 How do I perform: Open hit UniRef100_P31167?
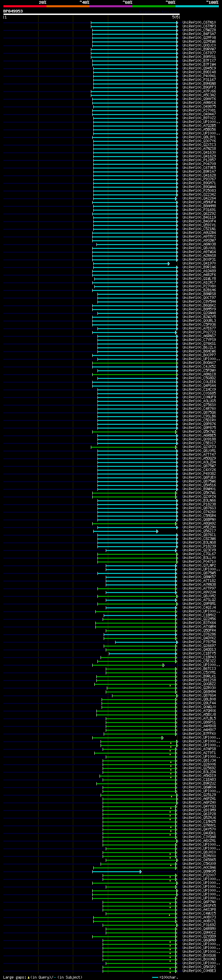[199, 80]
